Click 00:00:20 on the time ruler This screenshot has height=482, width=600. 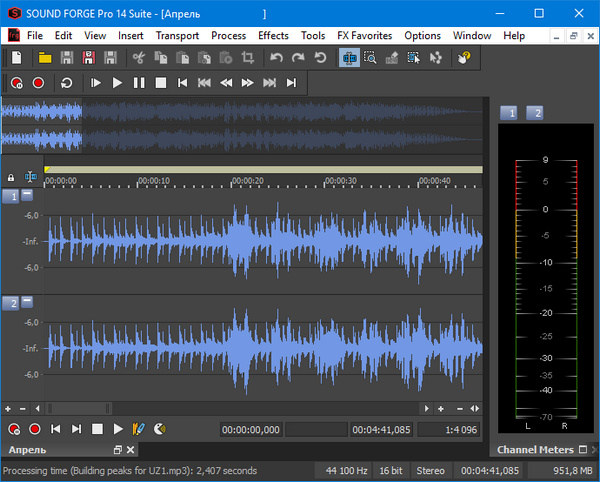tap(247, 181)
